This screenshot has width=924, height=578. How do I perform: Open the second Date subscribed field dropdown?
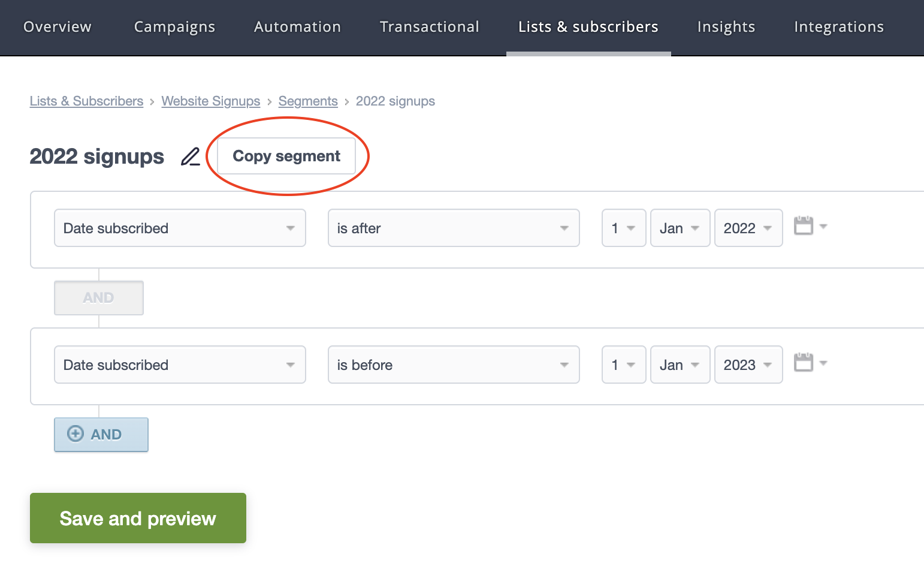[x=180, y=365]
